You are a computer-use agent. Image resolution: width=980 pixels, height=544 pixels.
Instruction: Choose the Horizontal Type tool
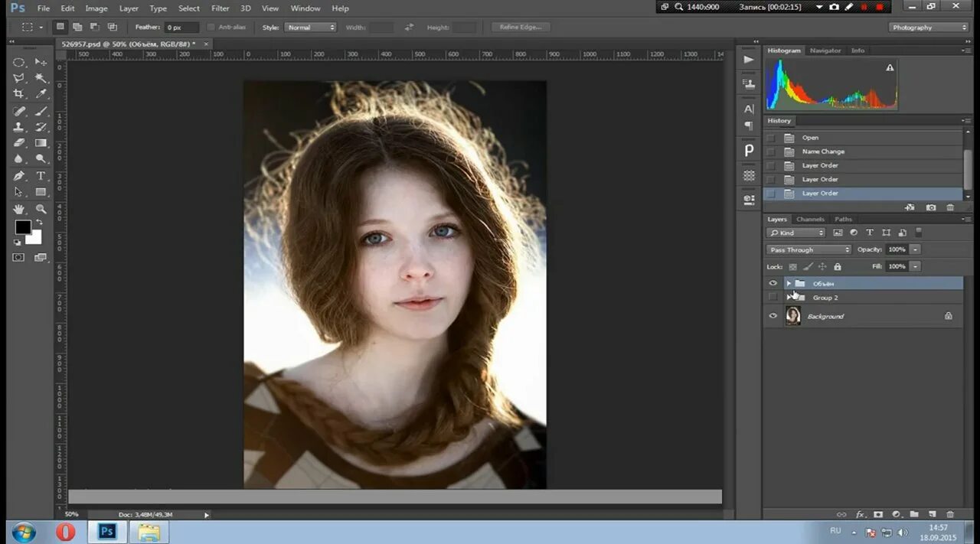(41, 176)
